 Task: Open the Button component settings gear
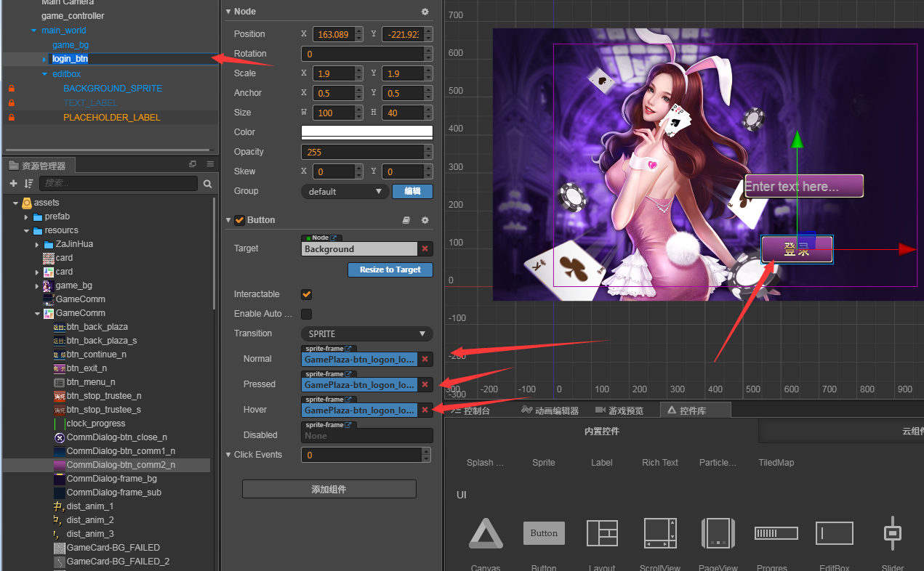pos(425,220)
